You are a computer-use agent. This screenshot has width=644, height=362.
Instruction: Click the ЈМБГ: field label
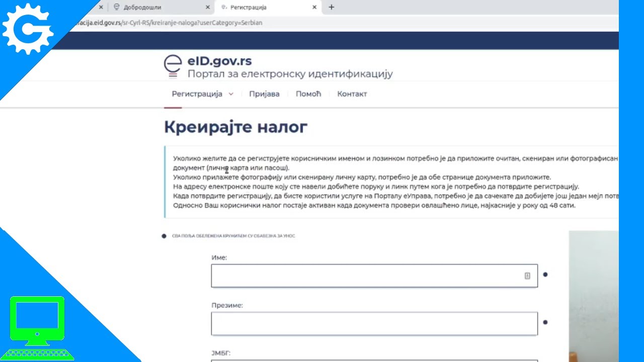coord(221,353)
